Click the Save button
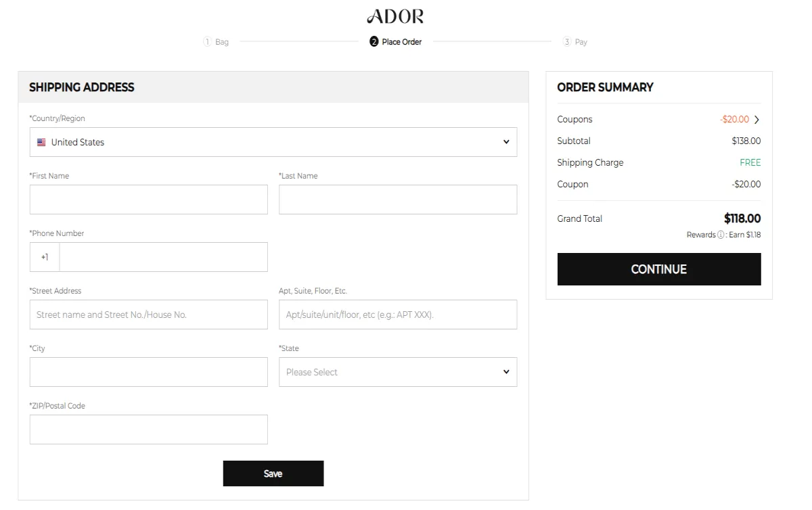812x510 pixels. 273,473
